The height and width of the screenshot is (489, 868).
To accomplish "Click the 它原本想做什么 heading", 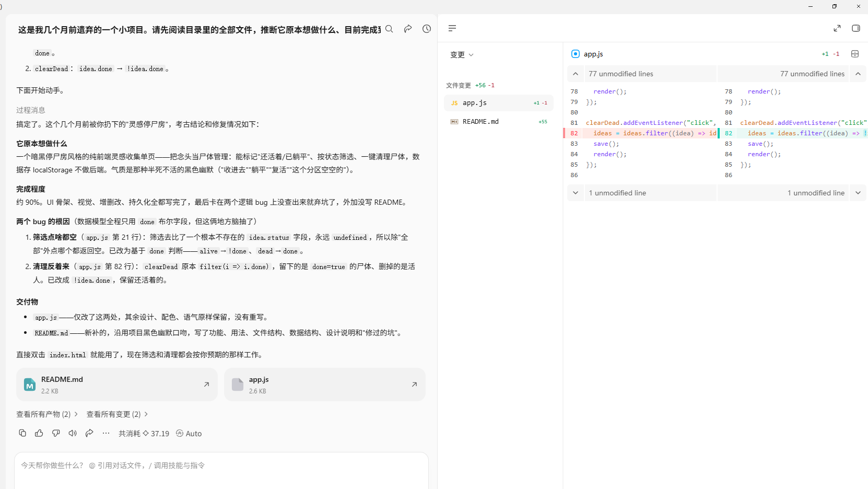I will pyautogui.click(x=42, y=144).
